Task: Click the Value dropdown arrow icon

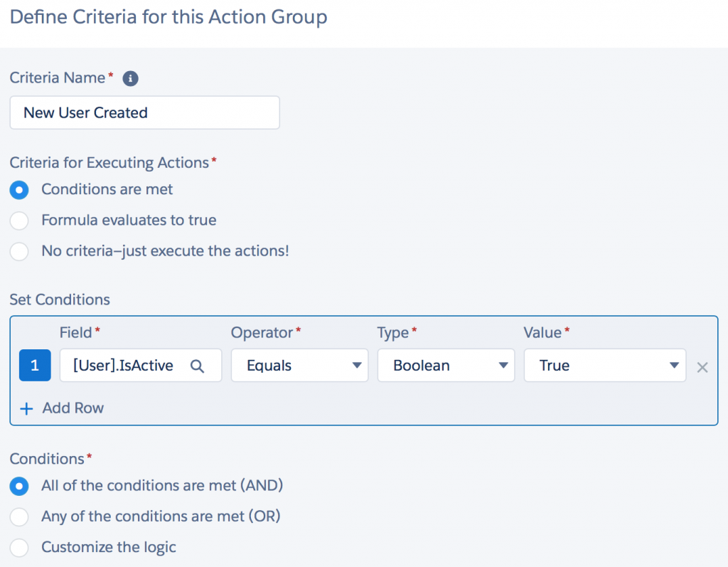Action: point(674,365)
